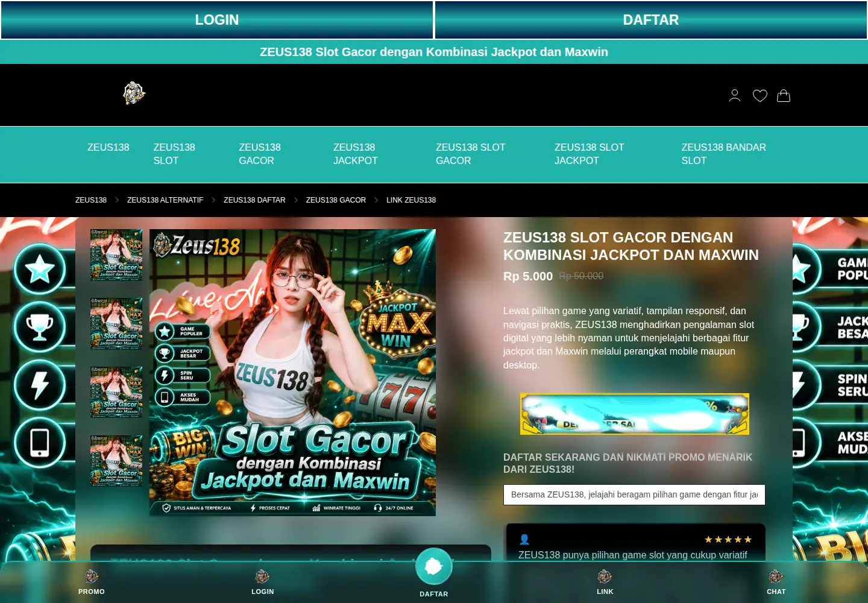Click the main Slot Gacor product image
868x603 pixels.
click(x=292, y=373)
